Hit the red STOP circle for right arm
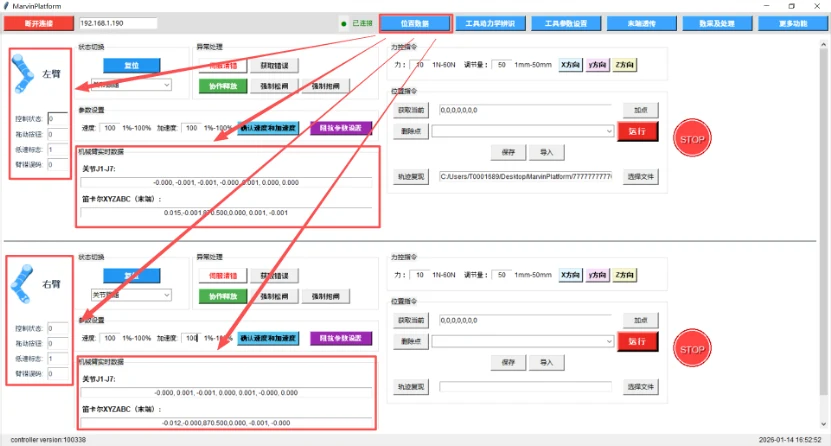Image resolution: width=831 pixels, height=446 pixels. pos(692,349)
